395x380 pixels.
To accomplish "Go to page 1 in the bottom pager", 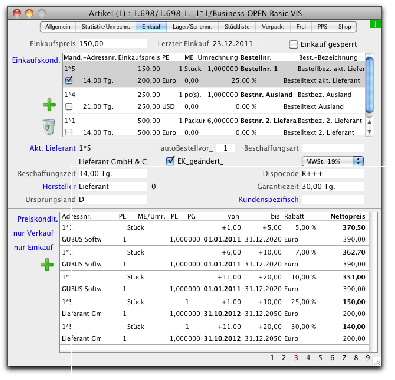I will point(272,357).
